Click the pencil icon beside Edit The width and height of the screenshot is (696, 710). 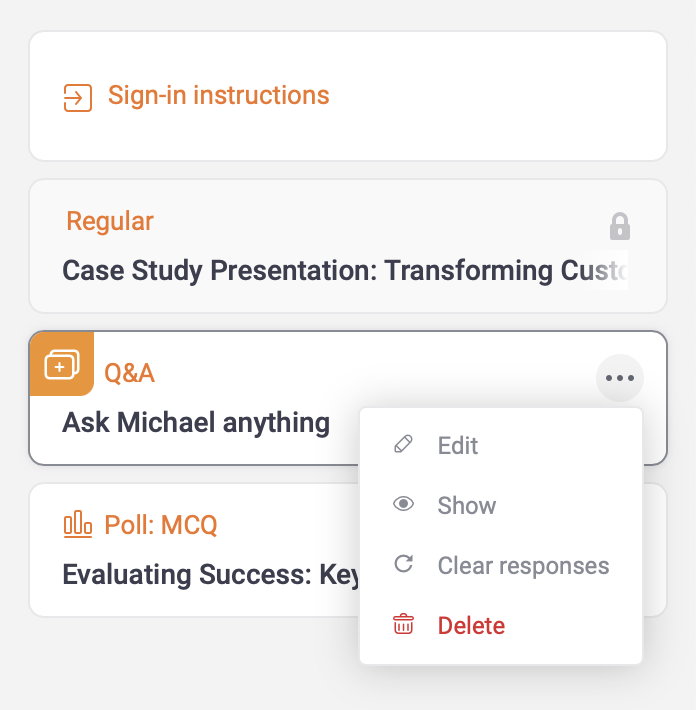[403, 444]
